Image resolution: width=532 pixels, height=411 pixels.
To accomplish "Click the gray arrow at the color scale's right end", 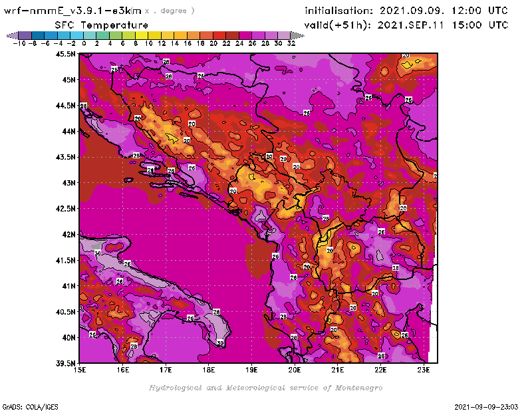I will click(297, 35).
